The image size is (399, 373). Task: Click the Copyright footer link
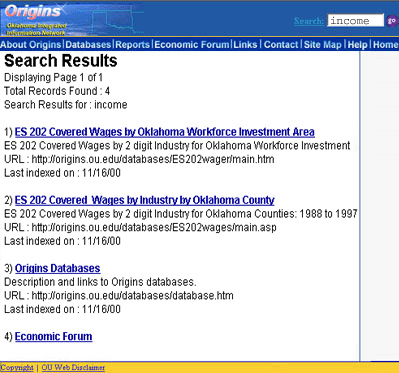(x=17, y=368)
